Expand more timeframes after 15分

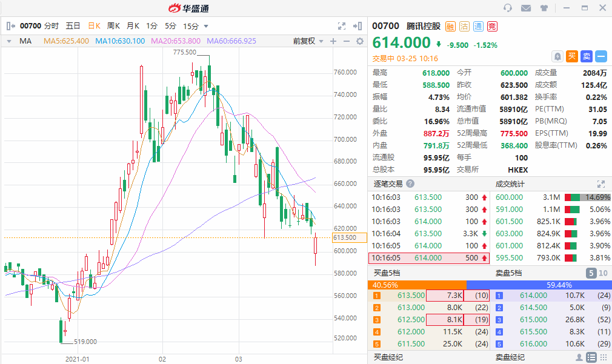206,26
